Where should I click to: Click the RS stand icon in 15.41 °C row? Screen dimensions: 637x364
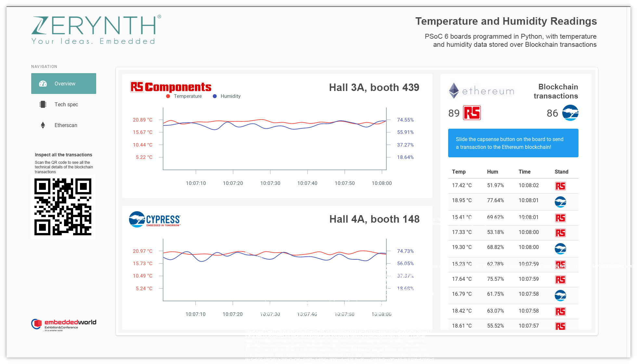[560, 218]
